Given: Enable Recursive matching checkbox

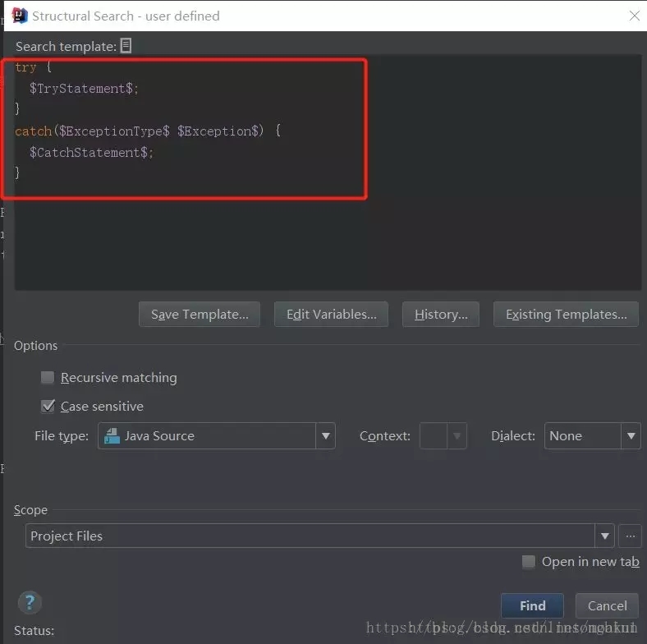Looking at the screenshot, I should tap(48, 377).
